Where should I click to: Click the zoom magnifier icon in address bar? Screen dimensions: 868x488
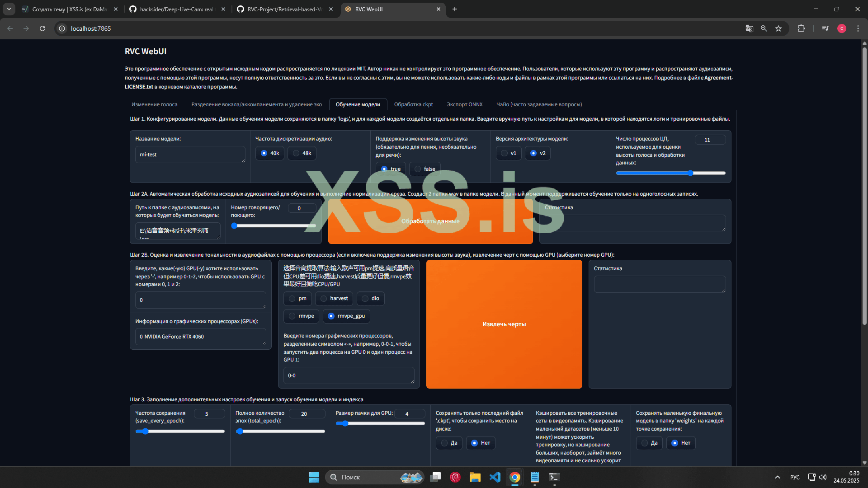764,28
